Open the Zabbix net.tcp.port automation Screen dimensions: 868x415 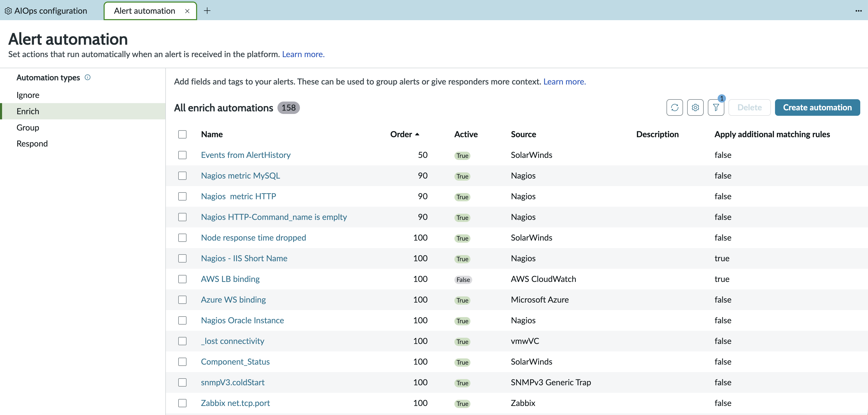click(x=235, y=403)
